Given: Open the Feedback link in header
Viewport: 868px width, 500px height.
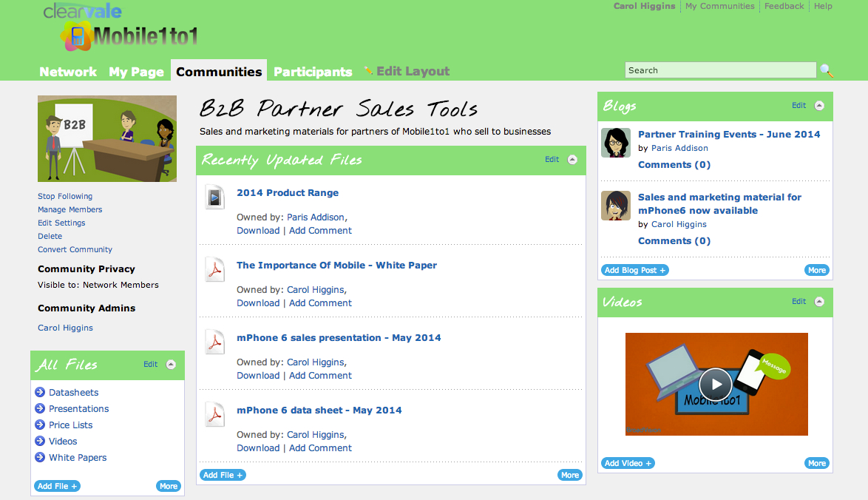Looking at the screenshot, I should point(784,6).
